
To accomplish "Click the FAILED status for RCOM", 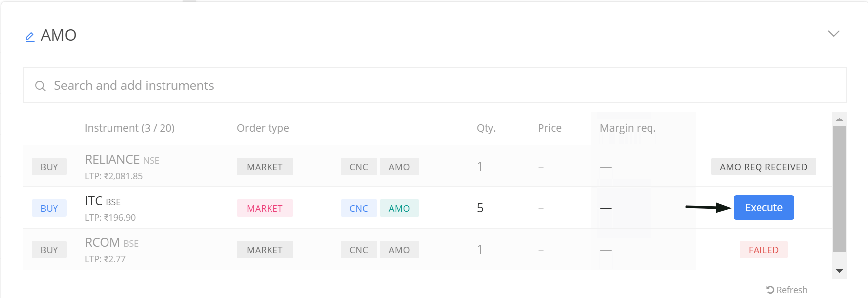I will point(763,250).
